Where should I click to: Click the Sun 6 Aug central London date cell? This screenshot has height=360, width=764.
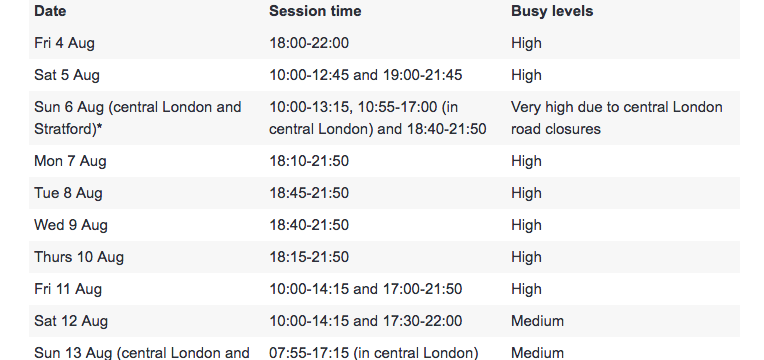pos(138,118)
